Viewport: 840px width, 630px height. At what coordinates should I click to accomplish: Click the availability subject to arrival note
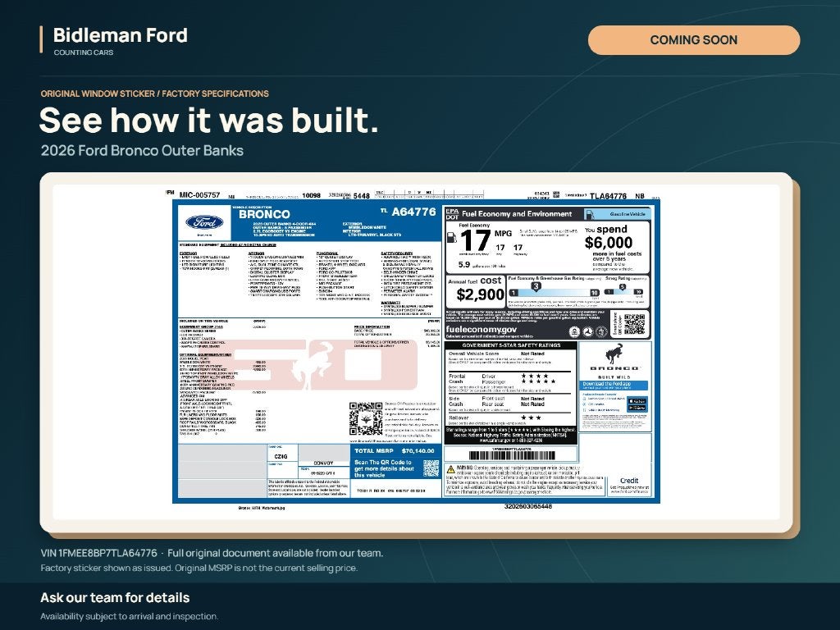(x=130, y=616)
